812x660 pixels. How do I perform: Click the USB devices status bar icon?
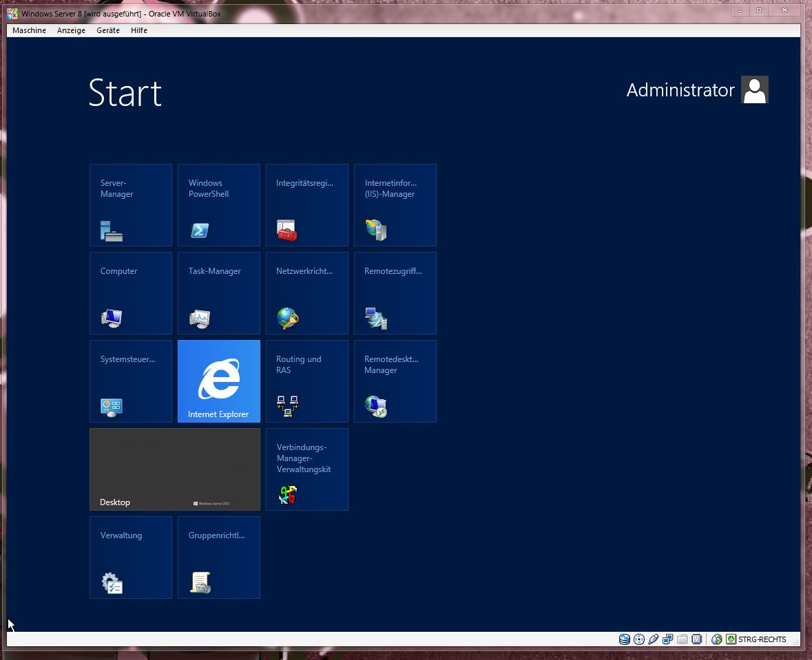654,639
